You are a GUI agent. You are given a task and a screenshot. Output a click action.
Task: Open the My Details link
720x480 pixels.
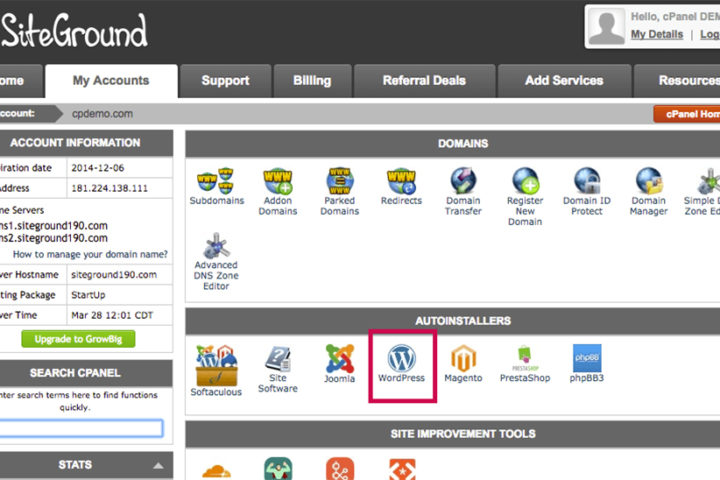coord(657,34)
